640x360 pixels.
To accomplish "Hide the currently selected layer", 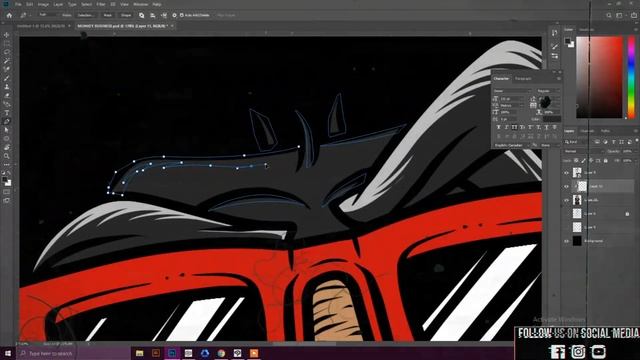I will [566, 187].
